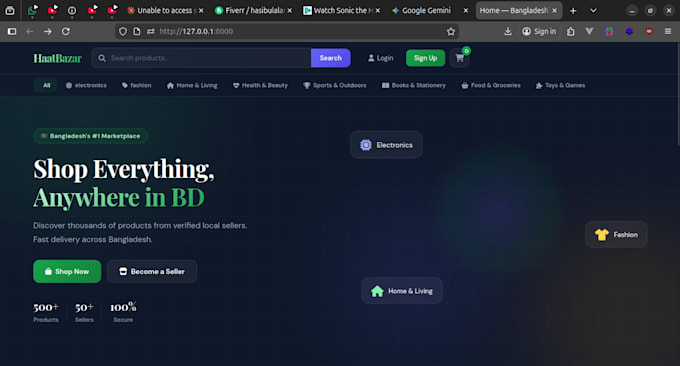This screenshot has height=366, width=680.
Task: Open the Food & Groceries category
Action: pyautogui.click(x=491, y=85)
